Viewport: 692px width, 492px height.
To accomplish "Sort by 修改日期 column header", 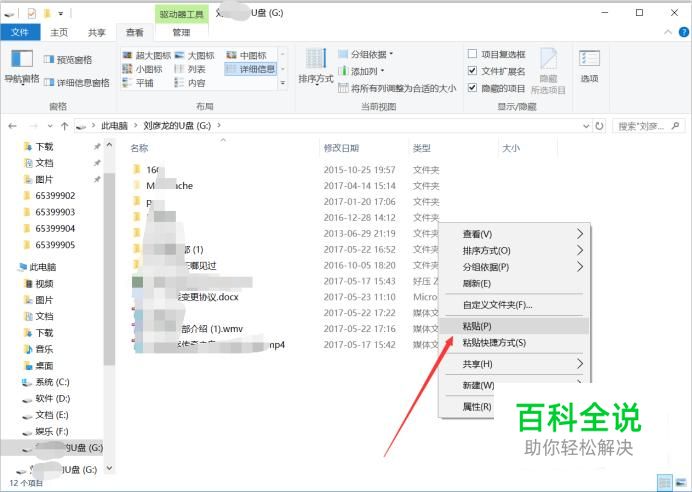I will (341, 148).
